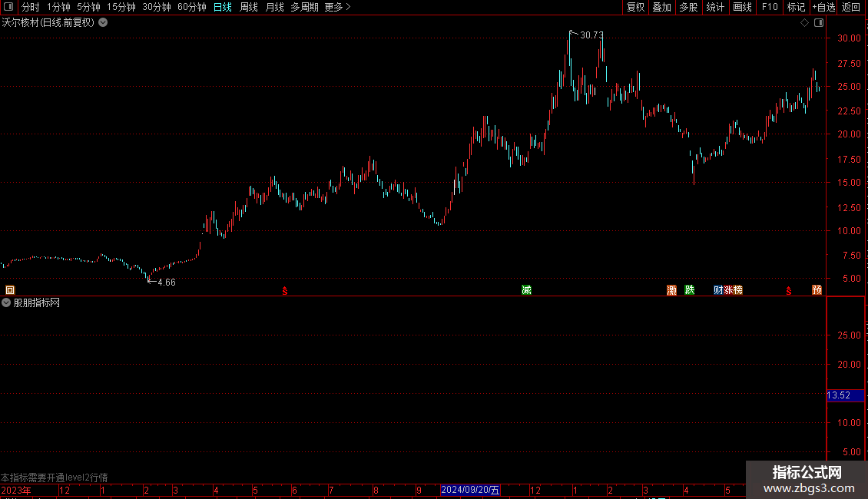The height and width of the screenshot is (499, 868).
Task: Click the red S marker near month 6
Action: tap(285, 291)
